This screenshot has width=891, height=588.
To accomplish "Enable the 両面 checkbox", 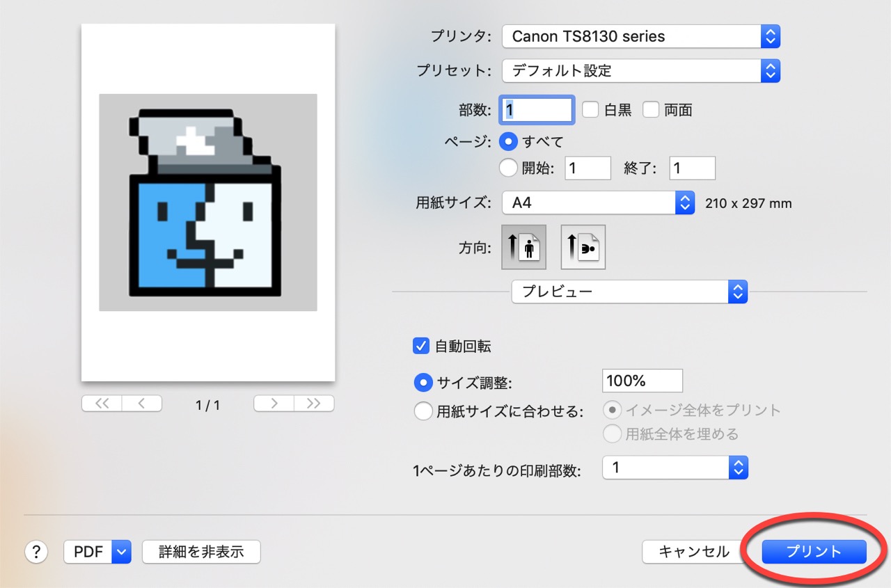I will [651, 109].
